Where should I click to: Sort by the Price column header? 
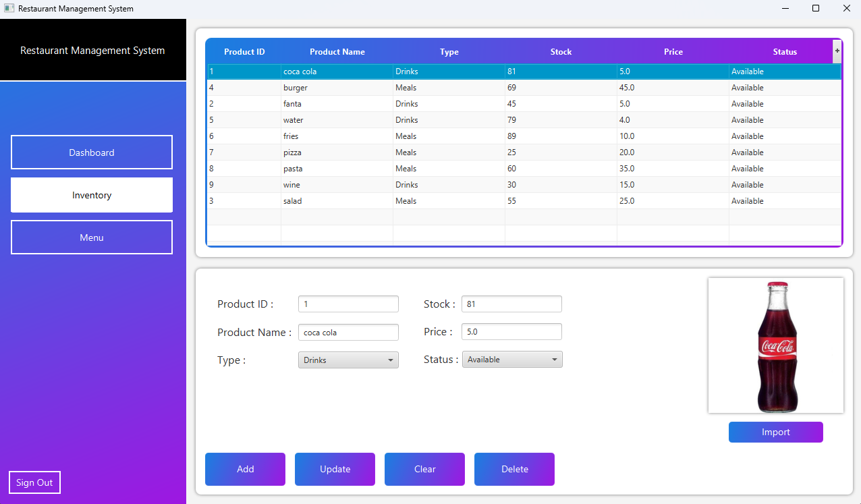(x=673, y=51)
